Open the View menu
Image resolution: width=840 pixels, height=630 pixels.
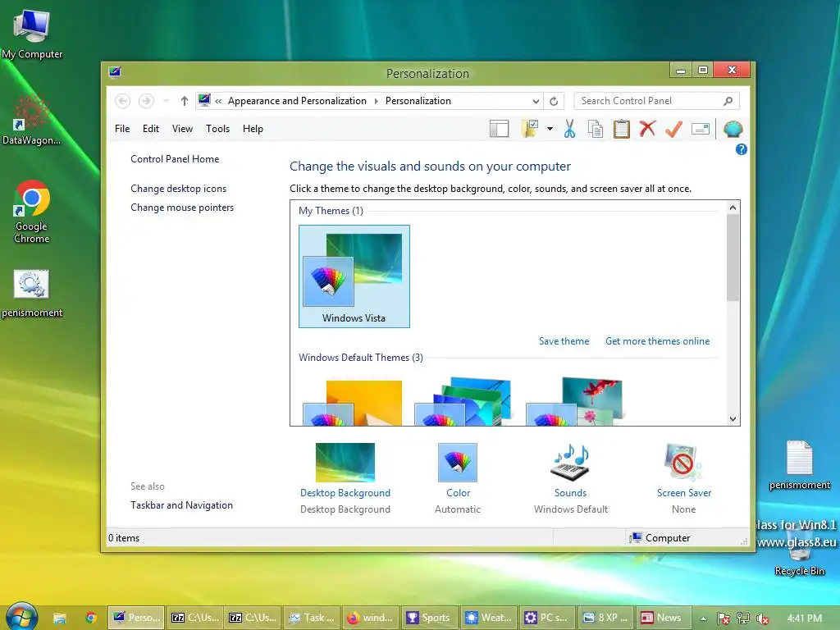[x=182, y=129]
